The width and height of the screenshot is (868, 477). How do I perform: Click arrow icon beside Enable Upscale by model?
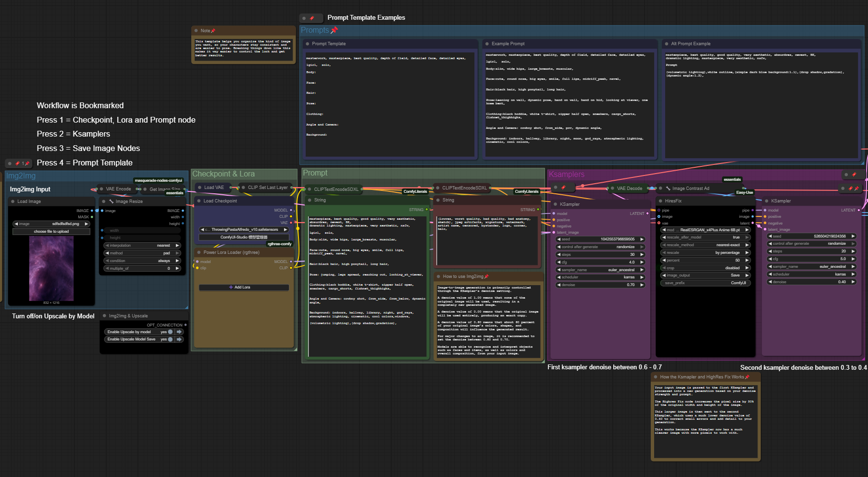[x=179, y=332]
